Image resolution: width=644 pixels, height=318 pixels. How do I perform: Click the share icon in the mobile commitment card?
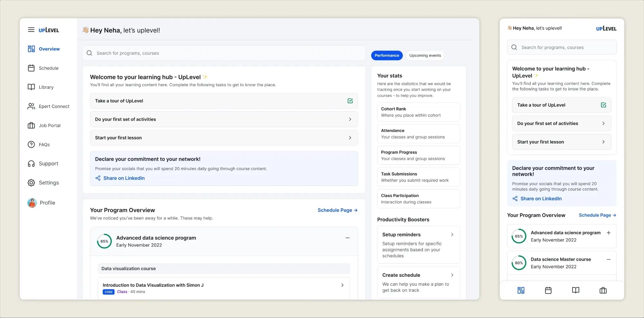click(515, 199)
